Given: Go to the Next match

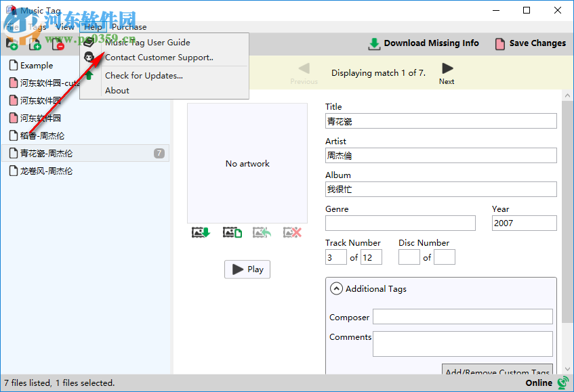Looking at the screenshot, I should (447, 74).
